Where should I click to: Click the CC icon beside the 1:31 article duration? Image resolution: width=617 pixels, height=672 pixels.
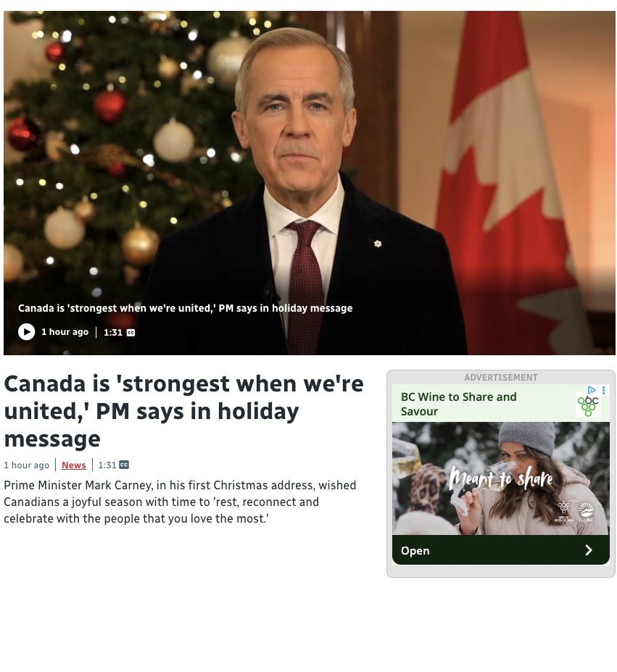pos(124,465)
